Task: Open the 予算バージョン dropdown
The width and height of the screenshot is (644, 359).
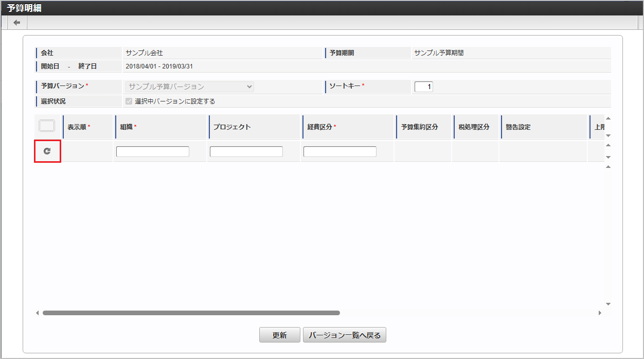Action: point(189,87)
